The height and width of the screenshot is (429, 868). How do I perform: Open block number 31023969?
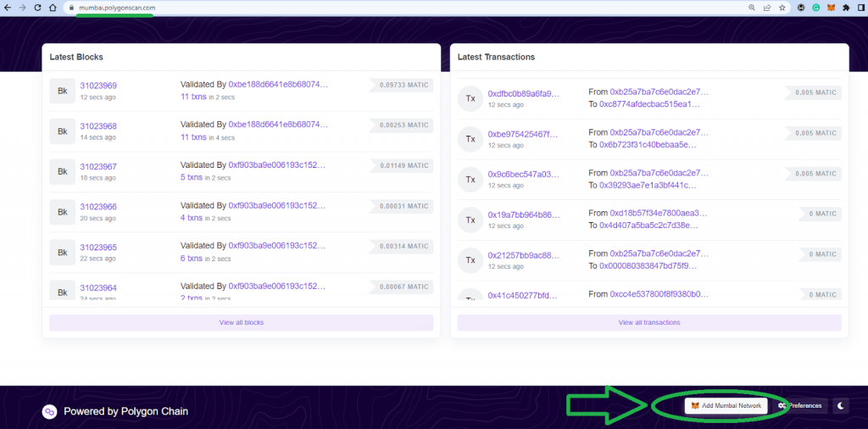pos(98,86)
